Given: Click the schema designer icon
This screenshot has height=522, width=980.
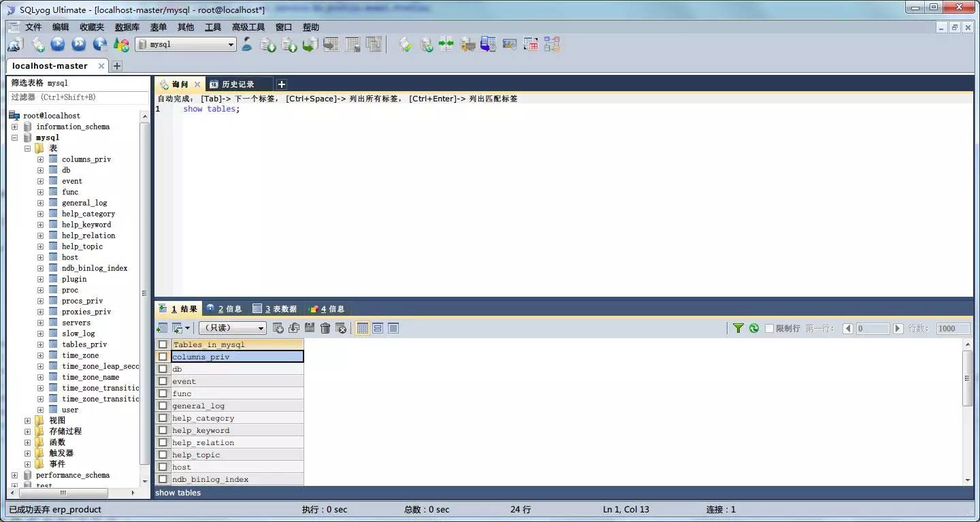Looking at the screenshot, I should click(552, 44).
